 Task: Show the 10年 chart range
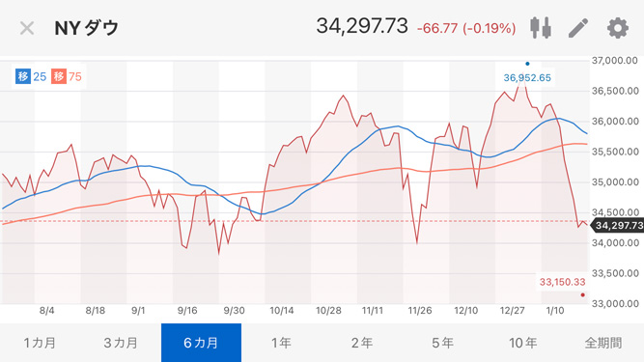click(x=523, y=343)
